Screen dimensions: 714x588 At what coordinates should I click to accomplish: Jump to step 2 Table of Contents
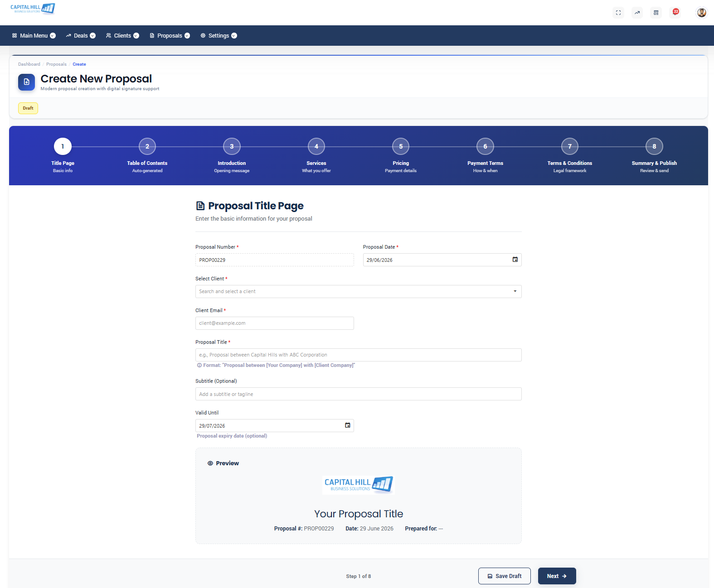pyautogui.click(x=147, y=146)
